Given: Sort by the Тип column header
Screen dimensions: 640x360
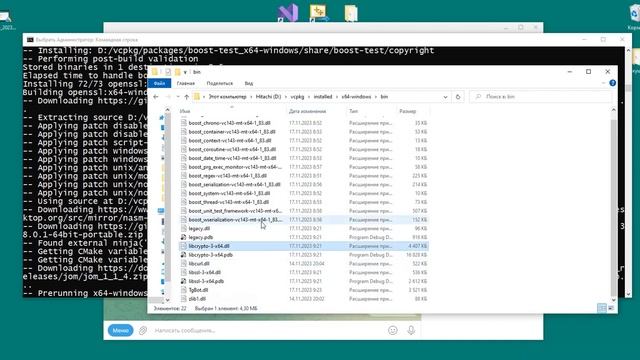Looking at the screenshot, I should pos(353,111).
